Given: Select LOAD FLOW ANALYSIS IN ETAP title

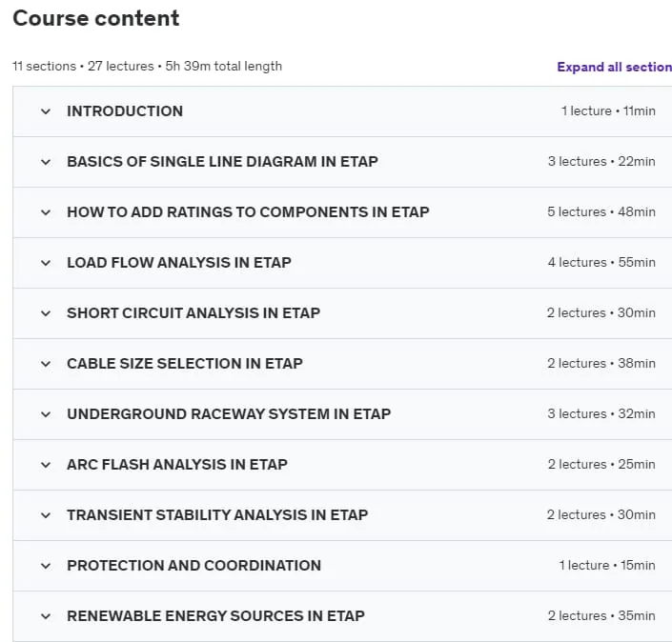Looking at the screenshot, I should (x=179, y=263).
